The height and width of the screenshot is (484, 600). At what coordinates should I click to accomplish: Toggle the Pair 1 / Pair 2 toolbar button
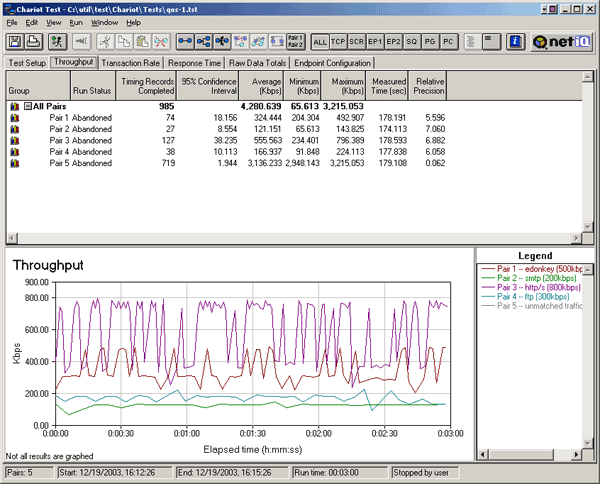294,42
